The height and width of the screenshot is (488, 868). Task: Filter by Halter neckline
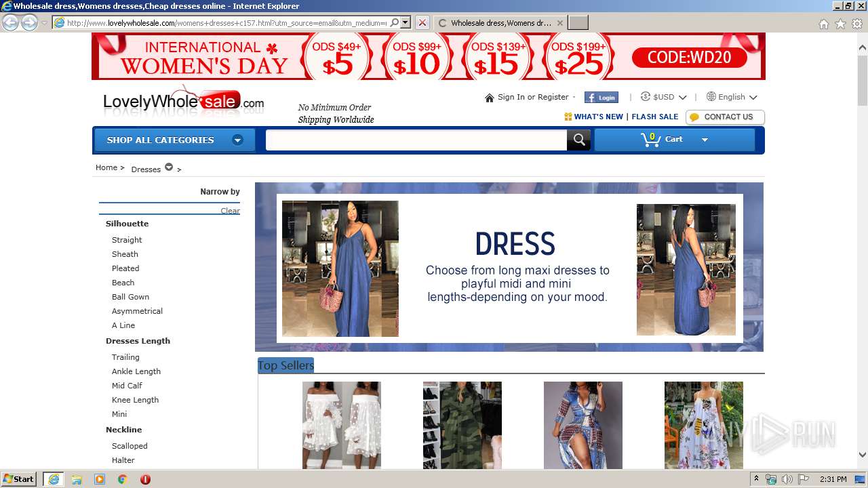(123, 460)
